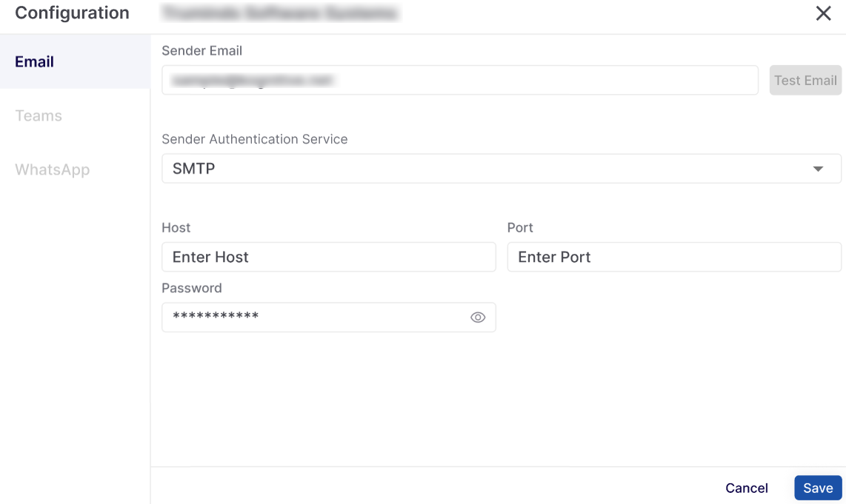
Task: Open the Sender Authentication Service combo box
Action: click(489, 169)
